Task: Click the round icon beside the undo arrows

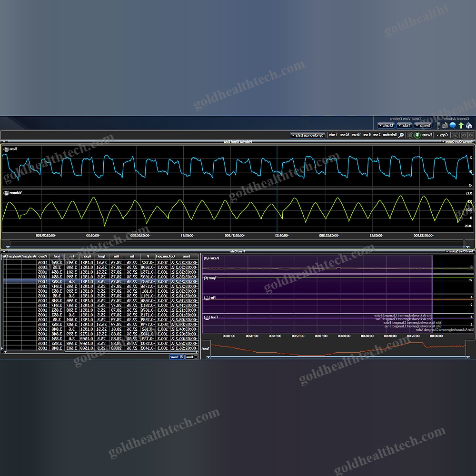Action: pyautogui.click(x=455, y=135)
